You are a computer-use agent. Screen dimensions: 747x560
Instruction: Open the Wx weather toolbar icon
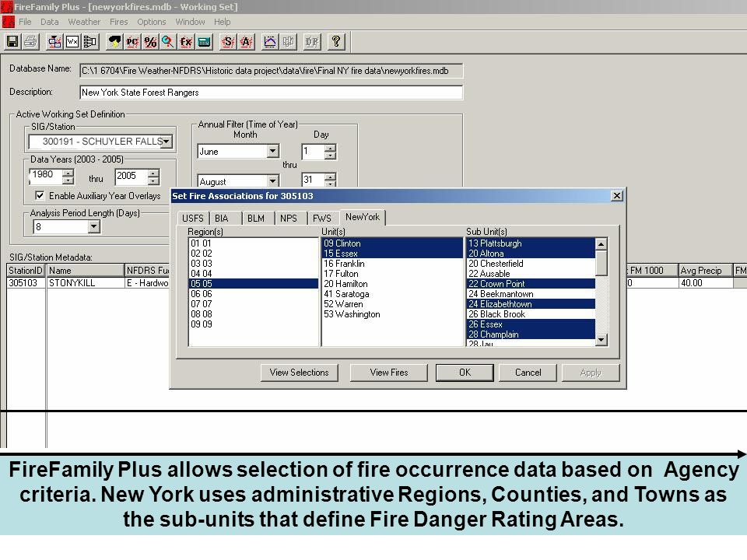(72, 42)
